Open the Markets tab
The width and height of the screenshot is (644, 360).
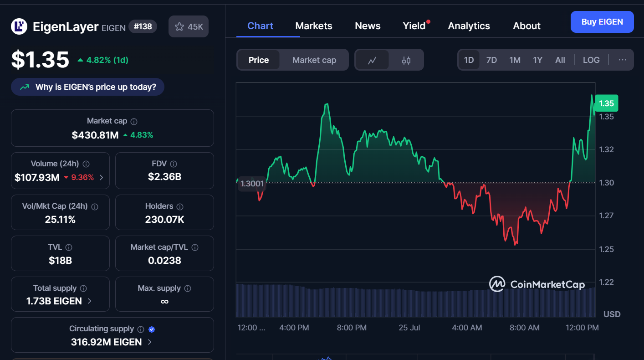tap(314, 26)
